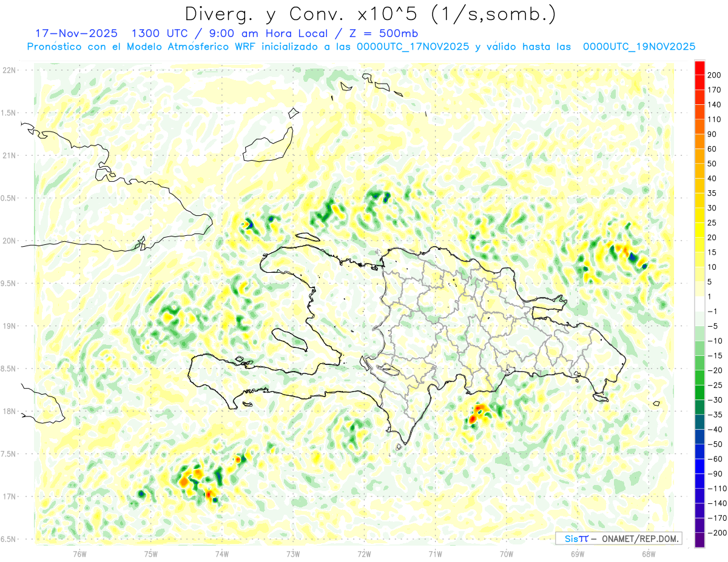The height and width of the screenshot is (562, 728).
Task: Click the '-140' color scale label
Action: [x=716, y=504]
